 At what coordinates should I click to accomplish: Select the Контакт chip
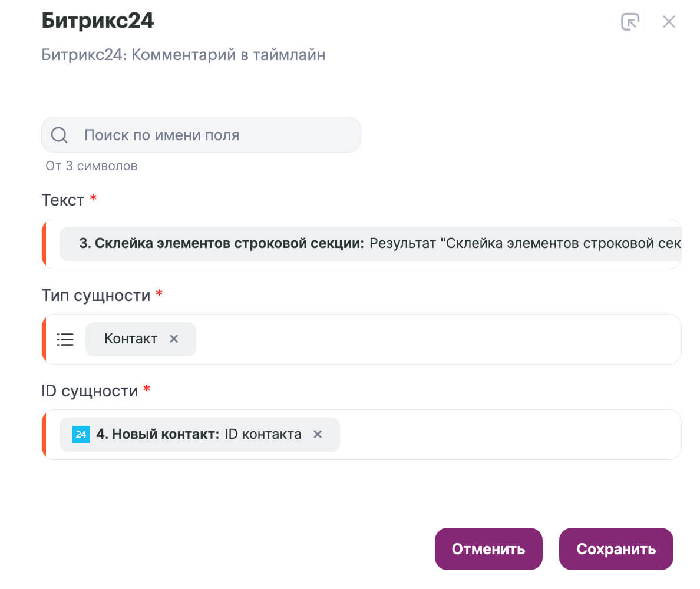[141, 339]
